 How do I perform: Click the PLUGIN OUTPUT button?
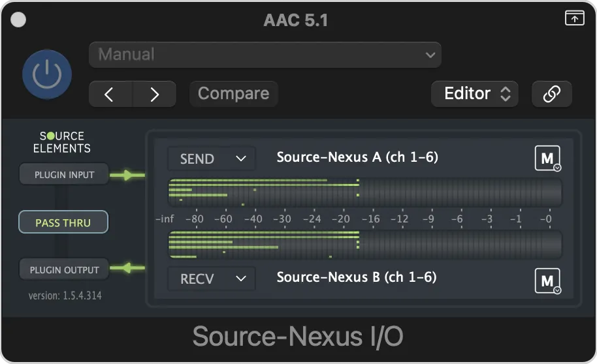click(64, 269)
